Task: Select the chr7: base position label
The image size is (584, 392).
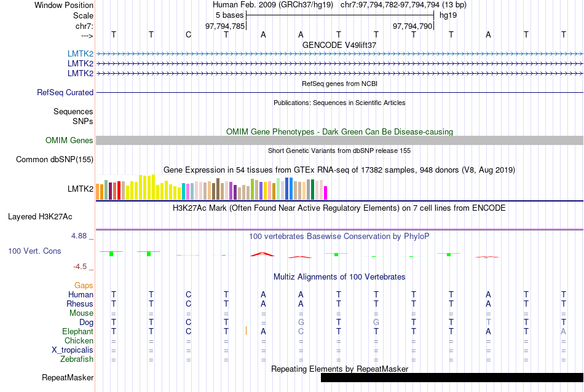Action: (x=84, y=26)
